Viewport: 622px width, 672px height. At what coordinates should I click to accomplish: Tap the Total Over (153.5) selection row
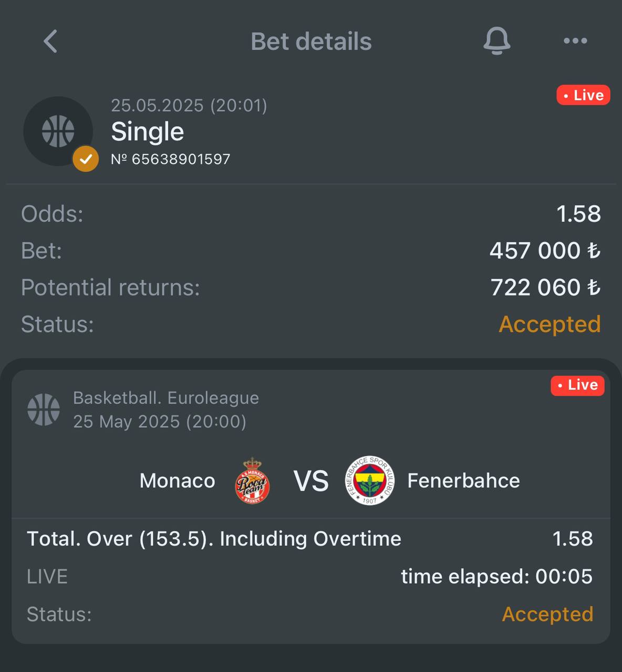click(310, 539)
